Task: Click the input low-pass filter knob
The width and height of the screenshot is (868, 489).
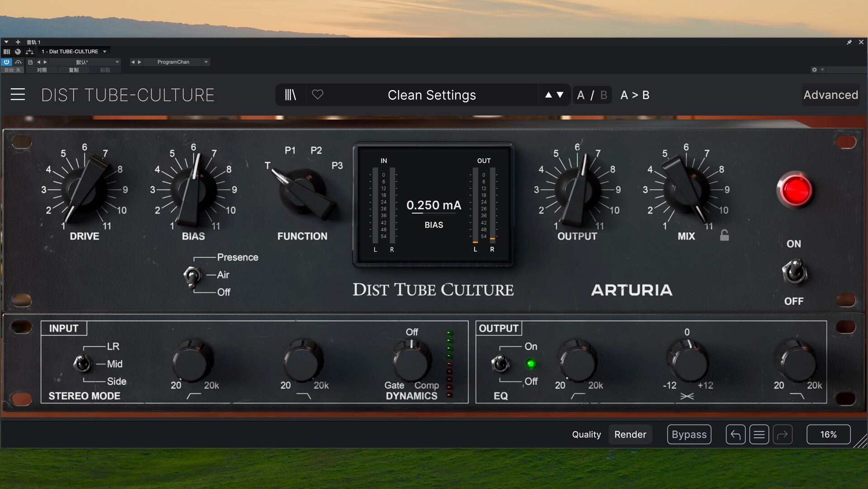Action: coord(303,361)
